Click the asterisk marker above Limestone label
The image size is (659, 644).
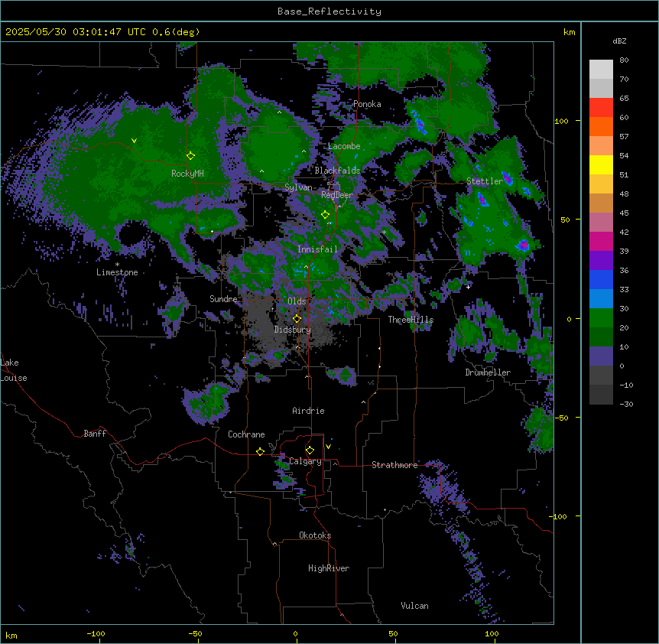(117, 265)
